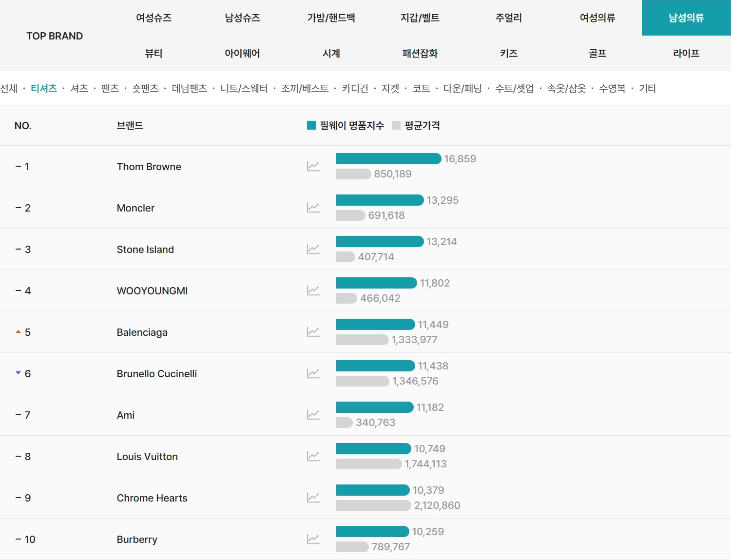Click Thom Browne teal index bar
Image resolution: width=731 pixels, height=560 pixels.
389,158
